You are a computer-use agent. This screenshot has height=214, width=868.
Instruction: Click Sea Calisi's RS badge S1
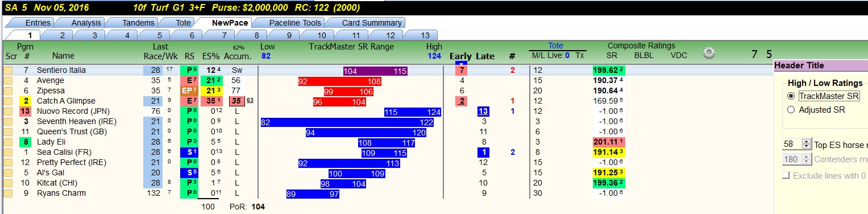click(189, 152)
